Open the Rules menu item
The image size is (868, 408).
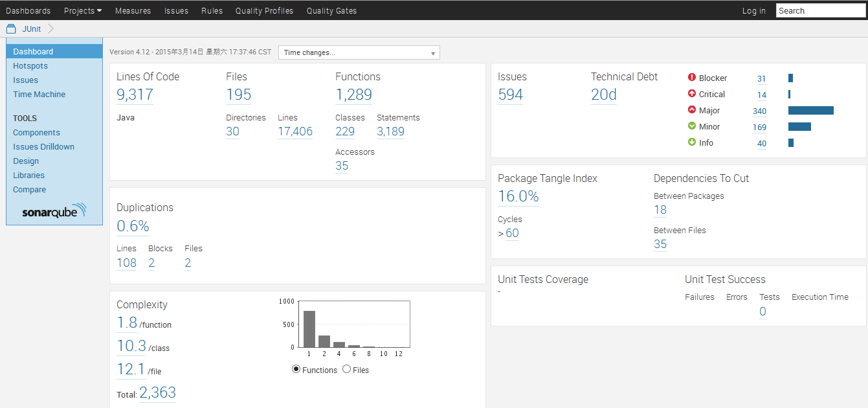click(x=212, y=10)
